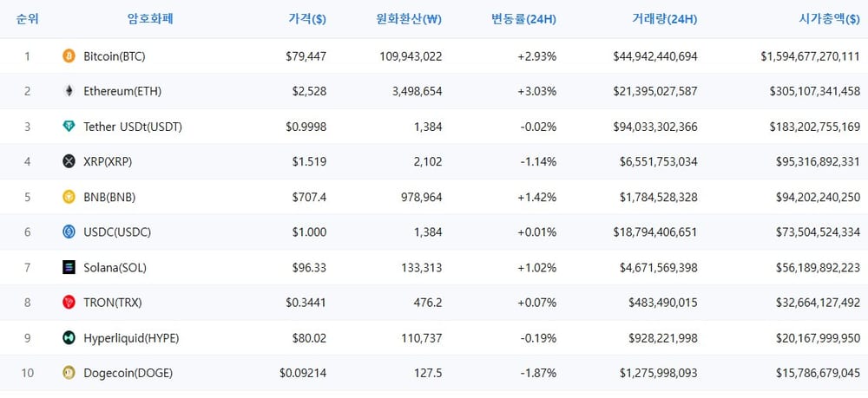This screenshot has height=398, width=868.
Task: Select Ethereum change +3.03%
Action: point(537,92)
